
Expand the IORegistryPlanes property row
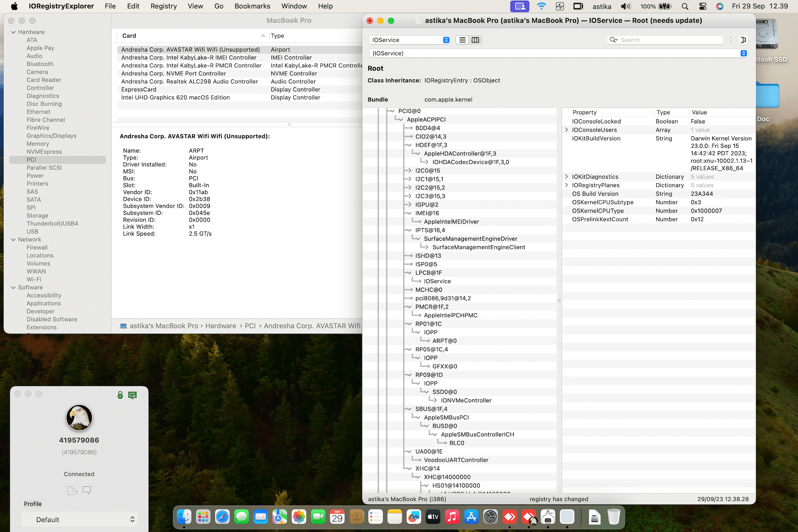[x=566, y=185]
